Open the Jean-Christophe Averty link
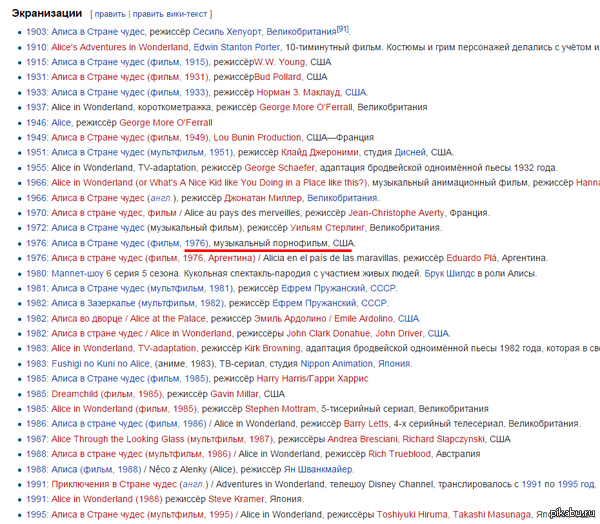This screenshot has height=524, width=600. point(396,213)
